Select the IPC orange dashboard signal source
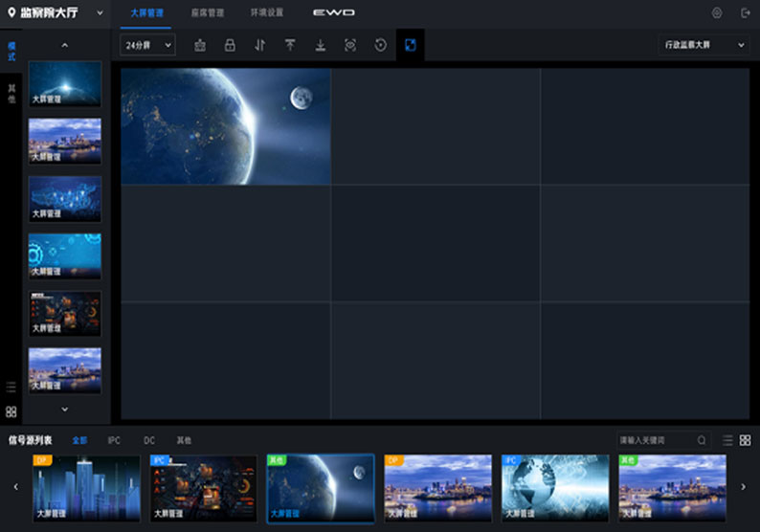 204,488
